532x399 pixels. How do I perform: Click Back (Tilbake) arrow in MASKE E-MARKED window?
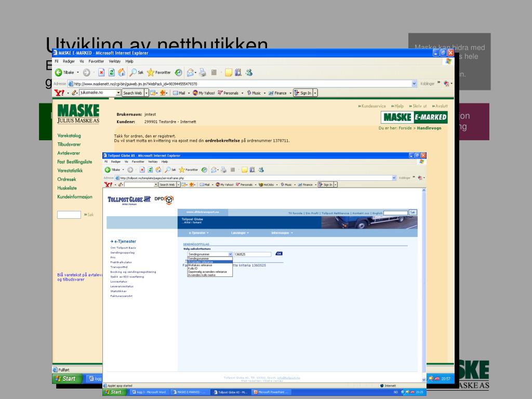[x=58, y=72]
